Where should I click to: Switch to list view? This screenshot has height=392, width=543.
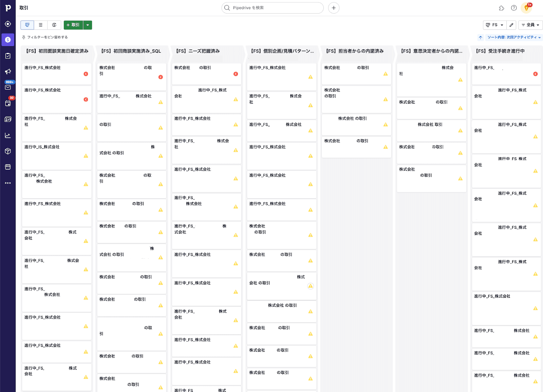tap(41, 25)
